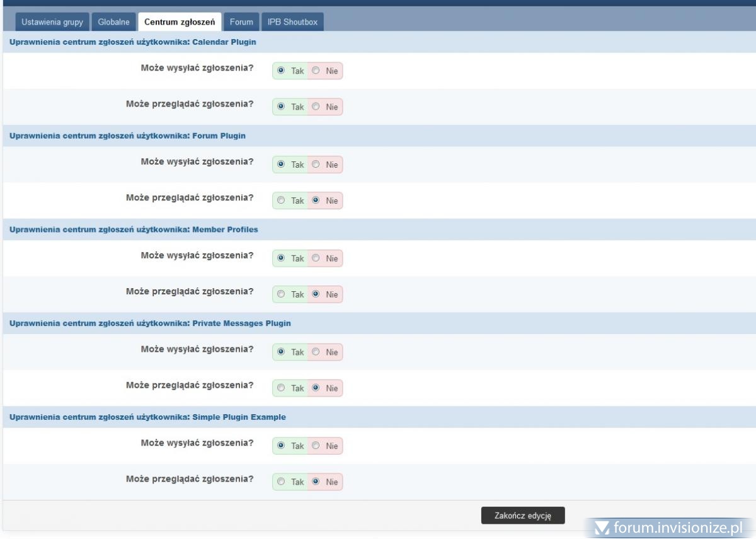This screenshot has height=539, width=756.
Task: Switch to the Globalne tab
Action: [113, 22]
